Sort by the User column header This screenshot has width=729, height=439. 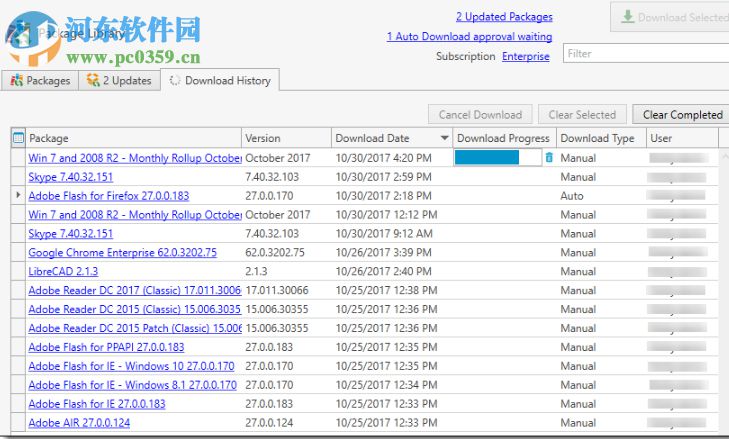pos(682,138)
